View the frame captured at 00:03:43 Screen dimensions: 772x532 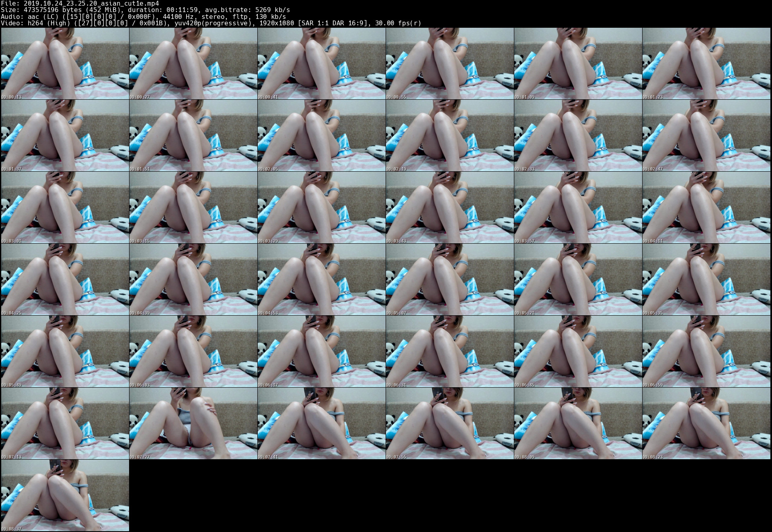point(450,207)
